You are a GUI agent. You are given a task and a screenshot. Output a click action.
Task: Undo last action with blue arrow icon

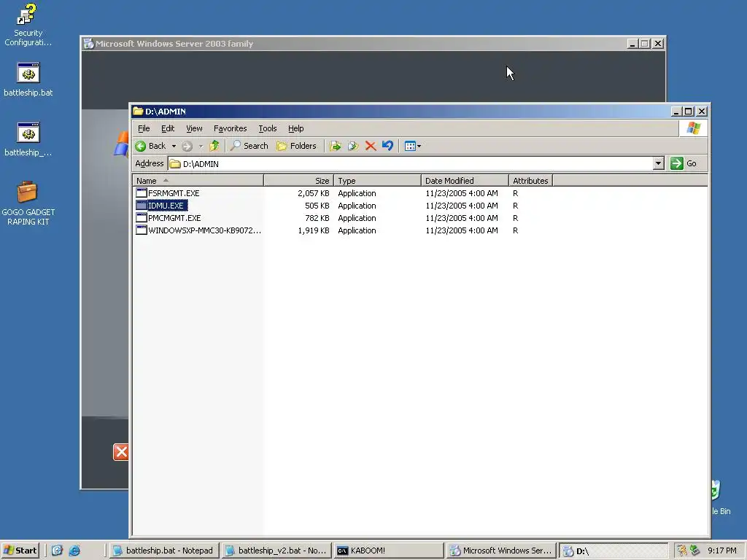(388, 146)
